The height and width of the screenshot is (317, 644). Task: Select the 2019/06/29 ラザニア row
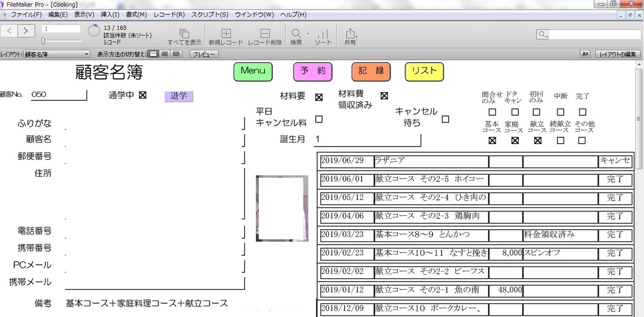(476, 161)
